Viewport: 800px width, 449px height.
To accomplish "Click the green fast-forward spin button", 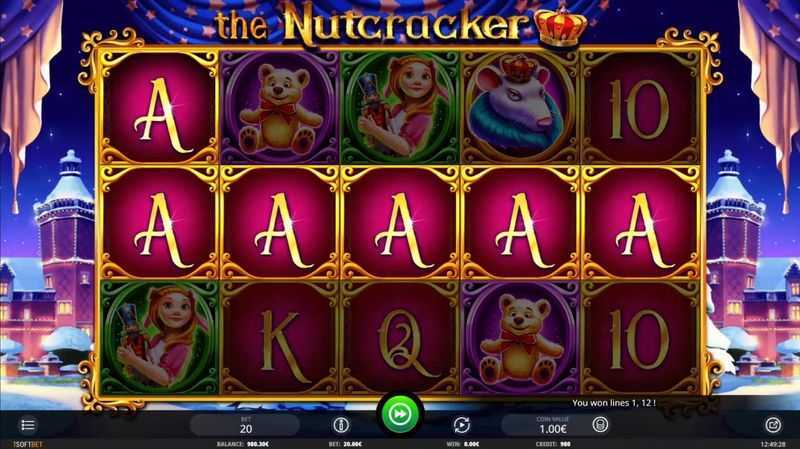I will (x=399, y=414).
